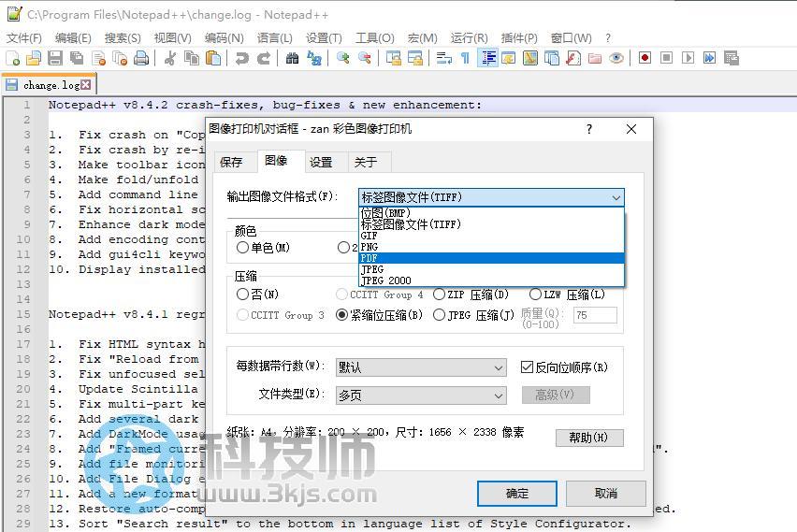Click Run macro multiple times icon

(709, 58)
